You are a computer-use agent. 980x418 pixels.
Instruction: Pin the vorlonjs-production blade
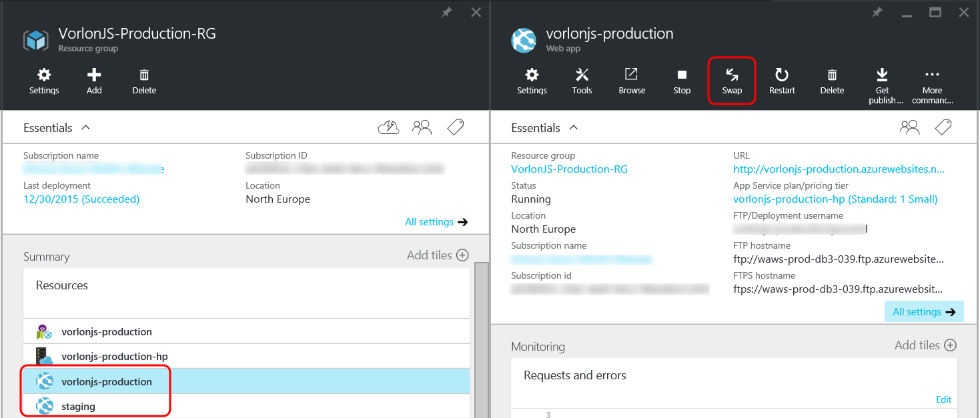click(876, 11)
